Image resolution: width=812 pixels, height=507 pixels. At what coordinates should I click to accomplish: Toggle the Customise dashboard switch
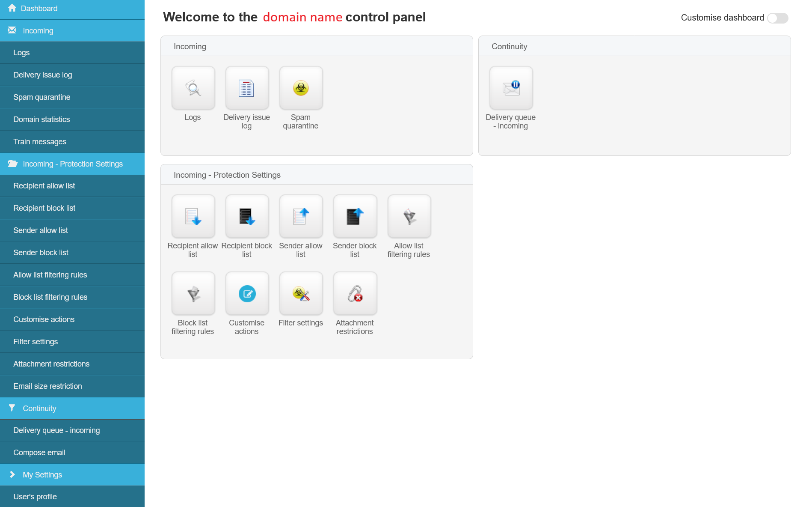click(x=777, y=18)
